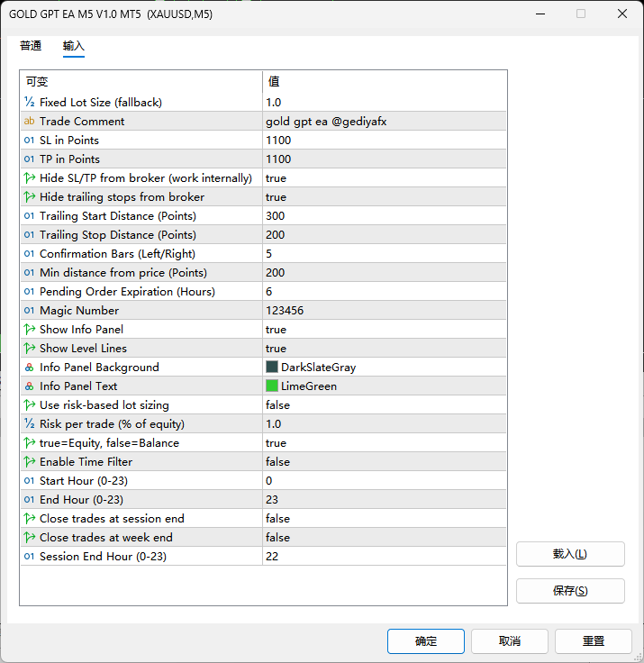Select the End Hour value 23
Screen dimensions: 644x663
385,499
